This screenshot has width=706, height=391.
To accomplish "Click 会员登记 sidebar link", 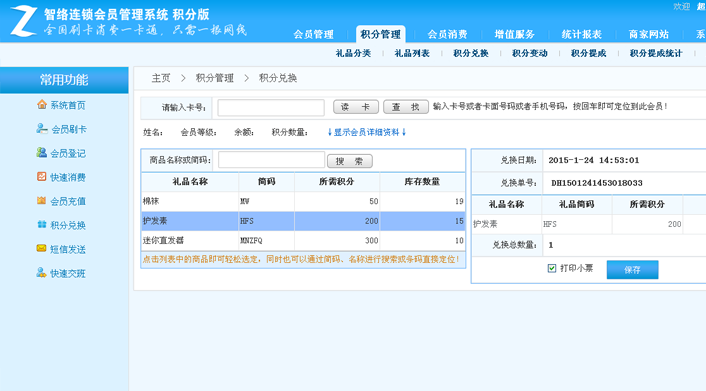I will [68, 153].
